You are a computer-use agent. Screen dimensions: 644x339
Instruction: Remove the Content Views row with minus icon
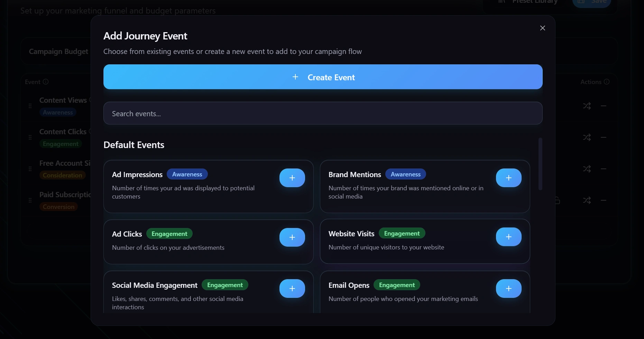604,106
